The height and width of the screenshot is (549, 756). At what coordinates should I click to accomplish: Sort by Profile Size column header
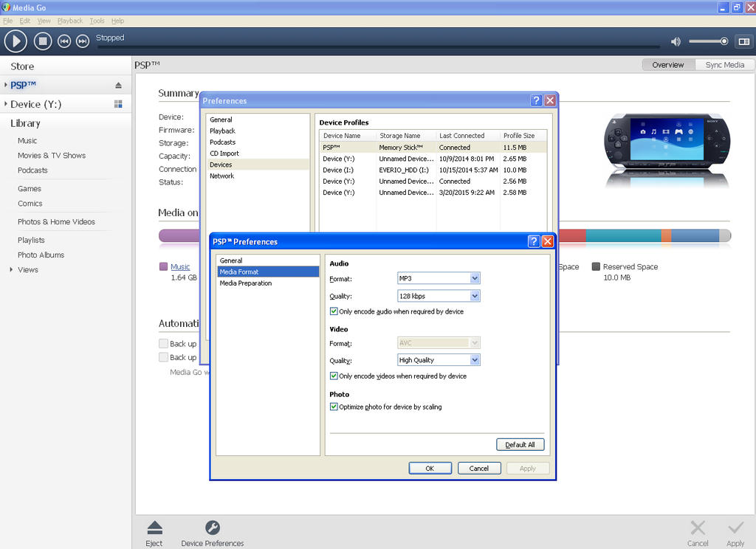[x=523, y=136]
